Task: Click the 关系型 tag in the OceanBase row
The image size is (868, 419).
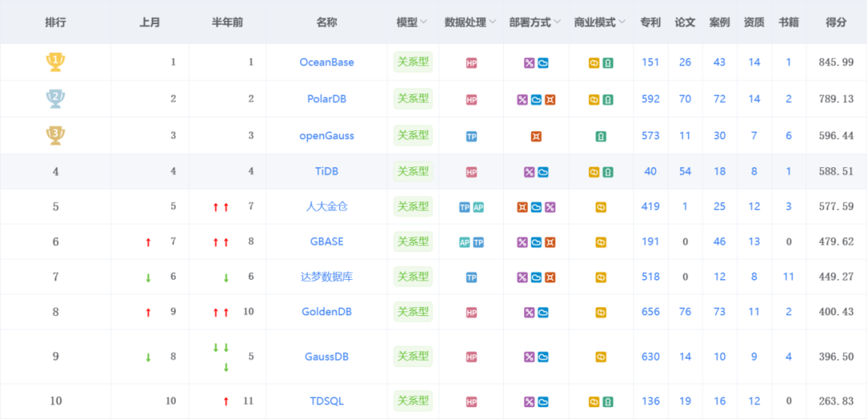Action: (413, 62)
